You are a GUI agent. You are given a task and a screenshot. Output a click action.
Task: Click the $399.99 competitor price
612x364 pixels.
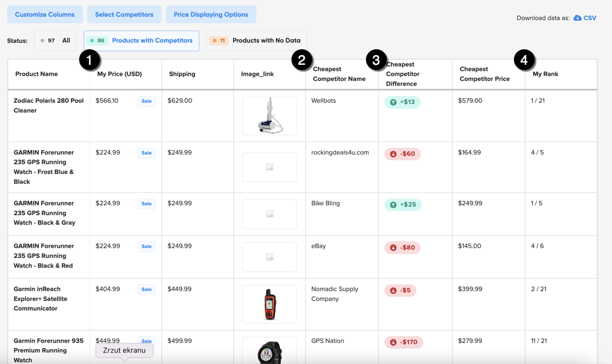pos(470,289)
